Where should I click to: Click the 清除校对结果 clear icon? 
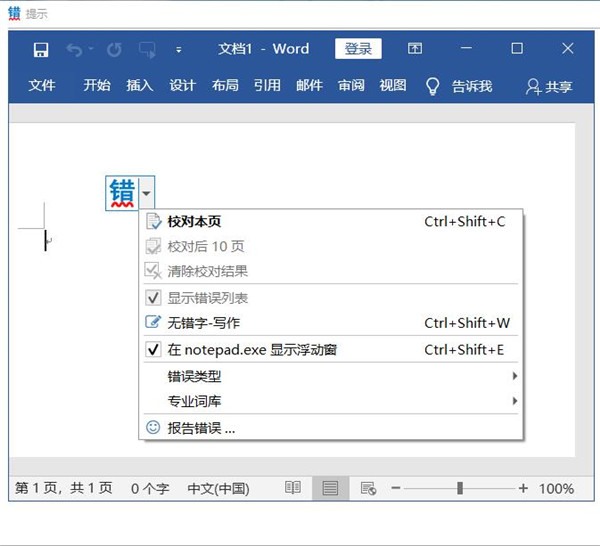(x=153, y=271)
